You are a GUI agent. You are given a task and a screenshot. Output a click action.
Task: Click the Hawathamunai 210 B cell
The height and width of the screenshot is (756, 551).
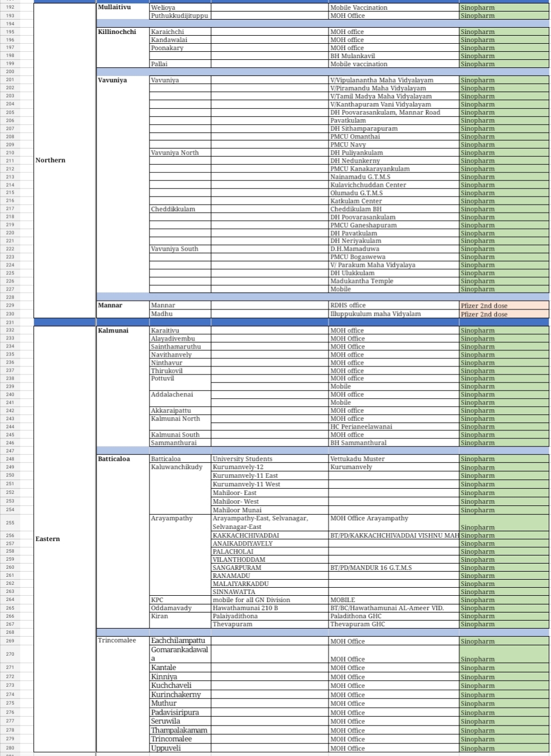270,608
